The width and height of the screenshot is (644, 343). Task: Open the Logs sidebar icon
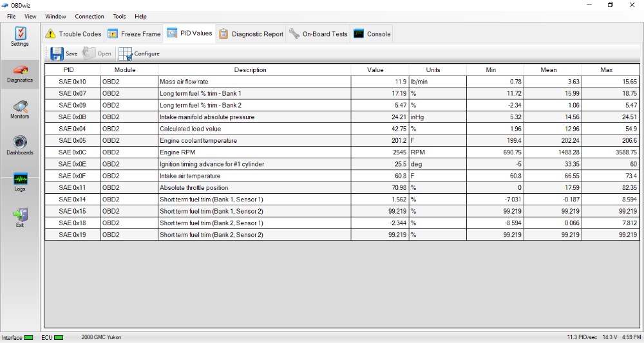coord(20,179)
